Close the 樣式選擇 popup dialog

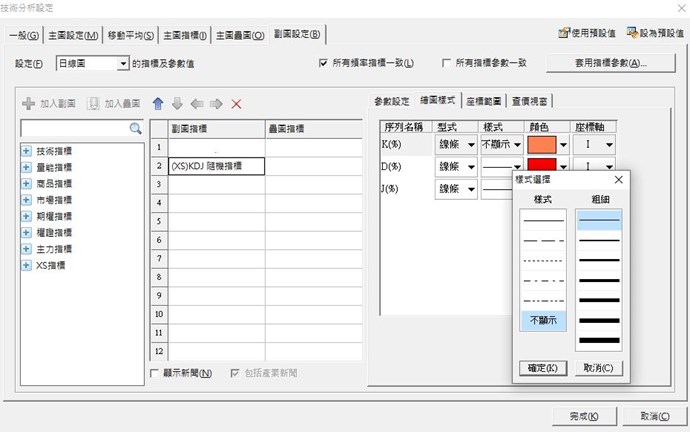(619, 179)
